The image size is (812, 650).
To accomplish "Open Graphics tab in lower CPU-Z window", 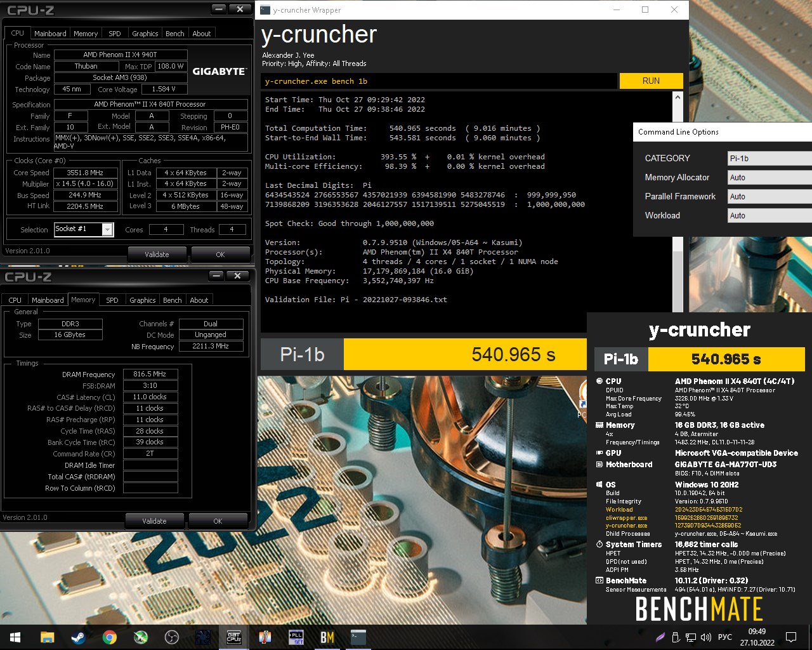I will pyautogui.click(x=143, y=300).
